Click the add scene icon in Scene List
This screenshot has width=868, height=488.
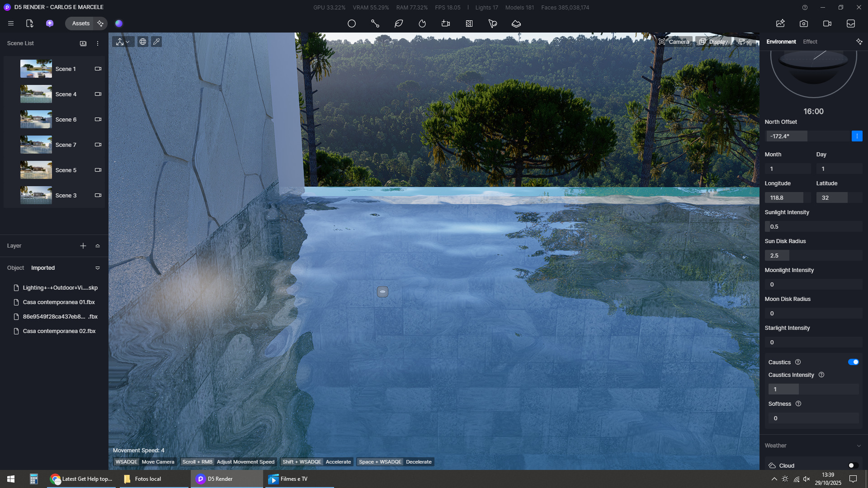pos(83,43)
